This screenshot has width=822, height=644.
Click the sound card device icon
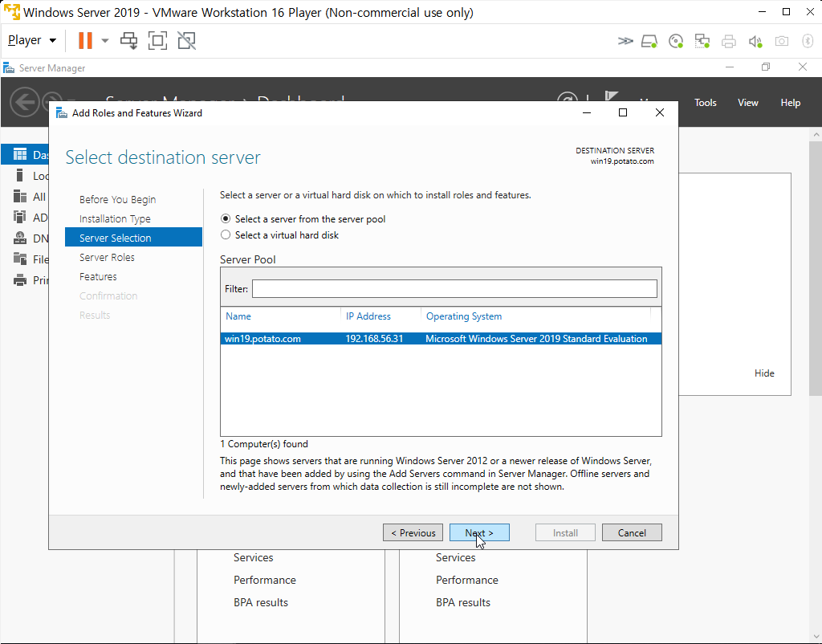[755, 41]
